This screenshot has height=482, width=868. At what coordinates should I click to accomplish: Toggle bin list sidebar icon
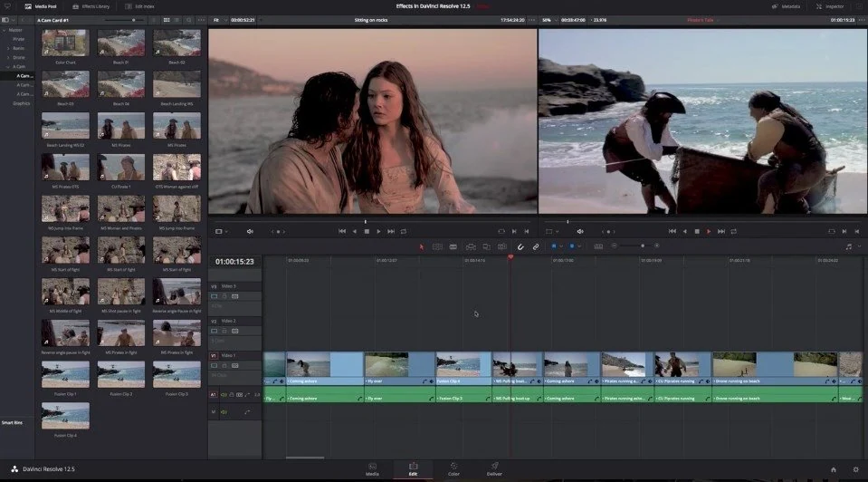click(6, 20)
